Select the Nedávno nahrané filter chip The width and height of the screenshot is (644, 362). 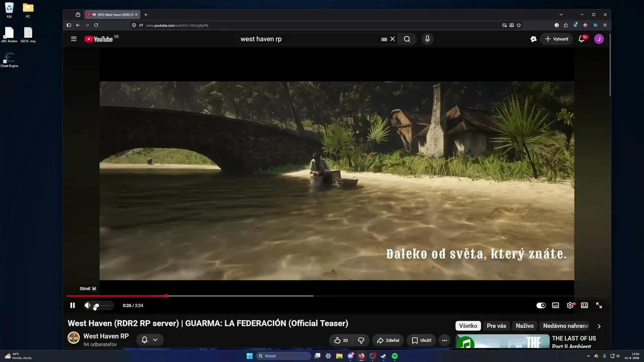click(566, 326)
